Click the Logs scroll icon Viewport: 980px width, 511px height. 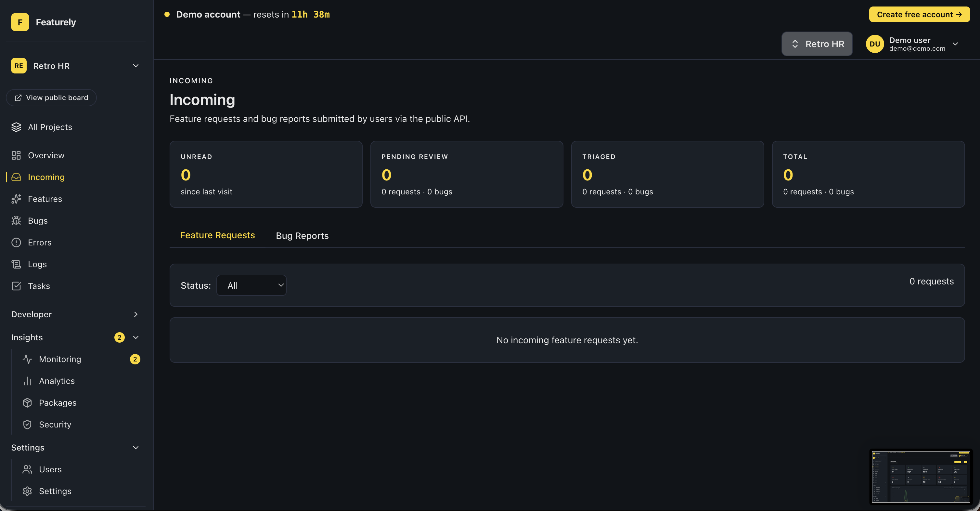(x=16, y=264)
